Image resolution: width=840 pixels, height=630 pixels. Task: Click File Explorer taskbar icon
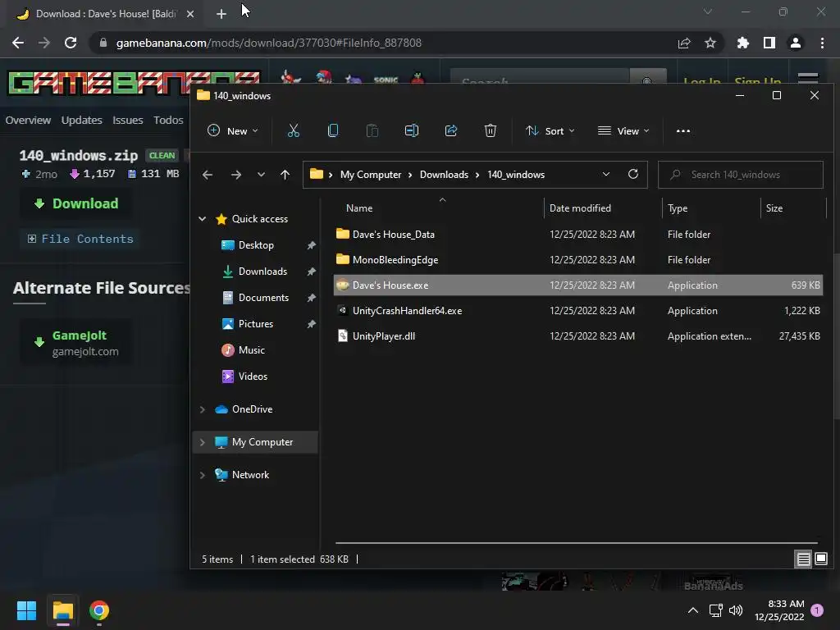tap(62, 610)
